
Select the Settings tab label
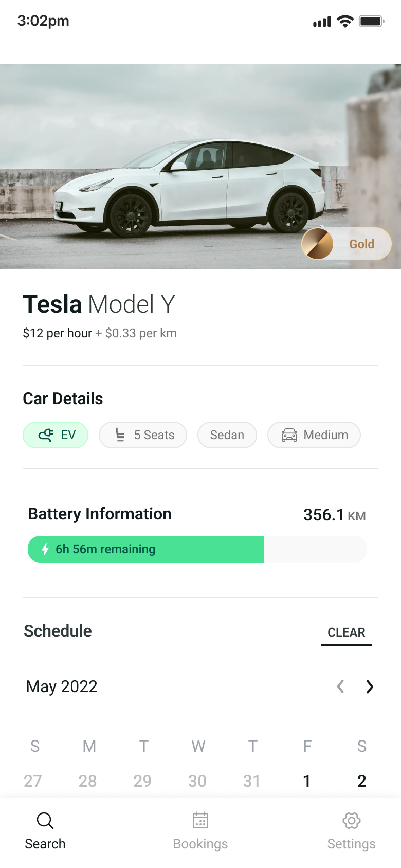tap(352, 844)
